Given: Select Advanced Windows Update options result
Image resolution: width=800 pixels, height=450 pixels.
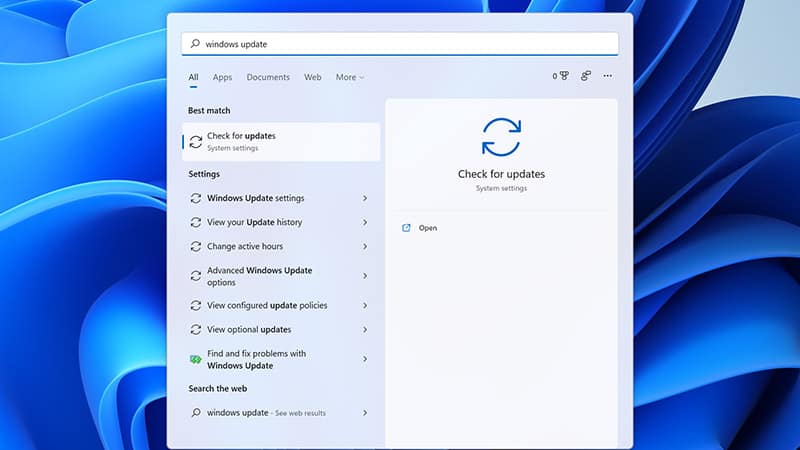Looking at the screenshot, I should (x=279, y=276).
